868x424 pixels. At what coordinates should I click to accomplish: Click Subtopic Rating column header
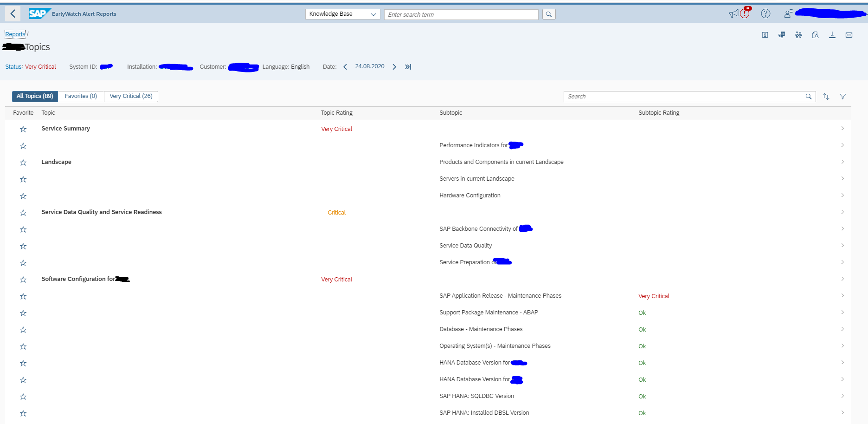click(x=659, y=113)
